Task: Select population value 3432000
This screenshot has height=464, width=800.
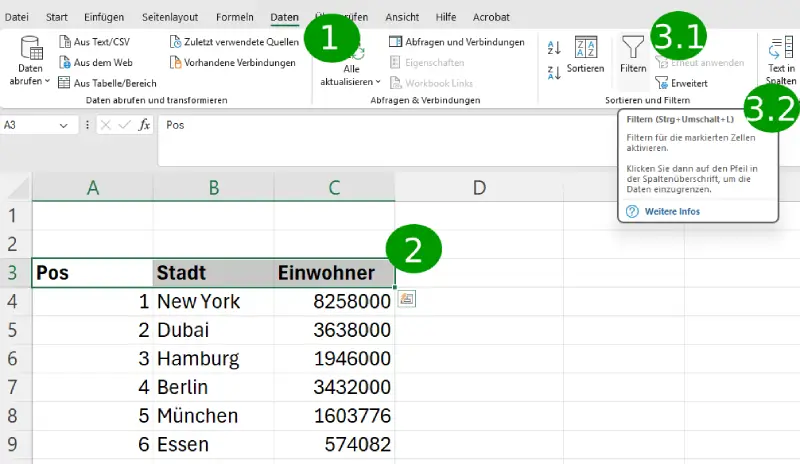Action: point(334,387)
